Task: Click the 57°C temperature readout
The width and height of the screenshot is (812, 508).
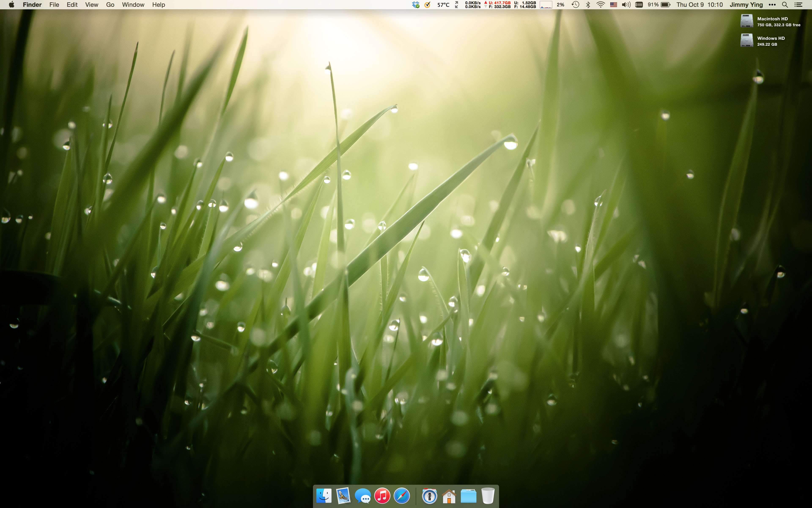Action: [x=443, y=5]
